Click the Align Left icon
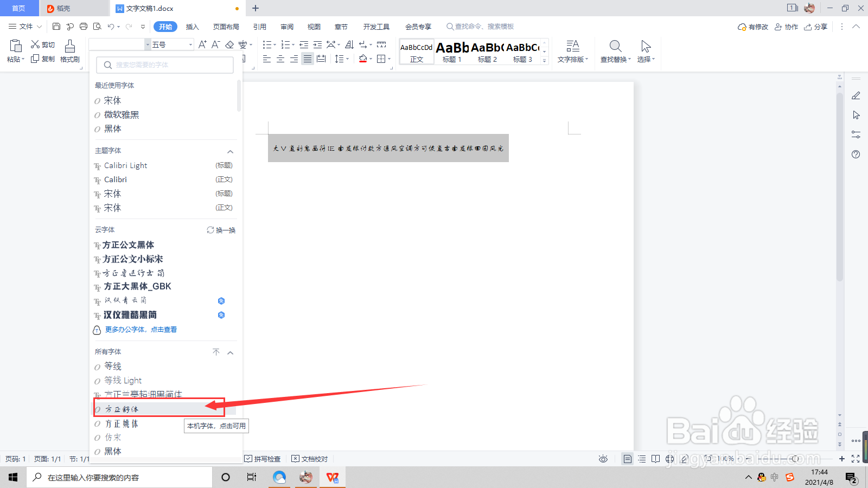 (267, 59)
